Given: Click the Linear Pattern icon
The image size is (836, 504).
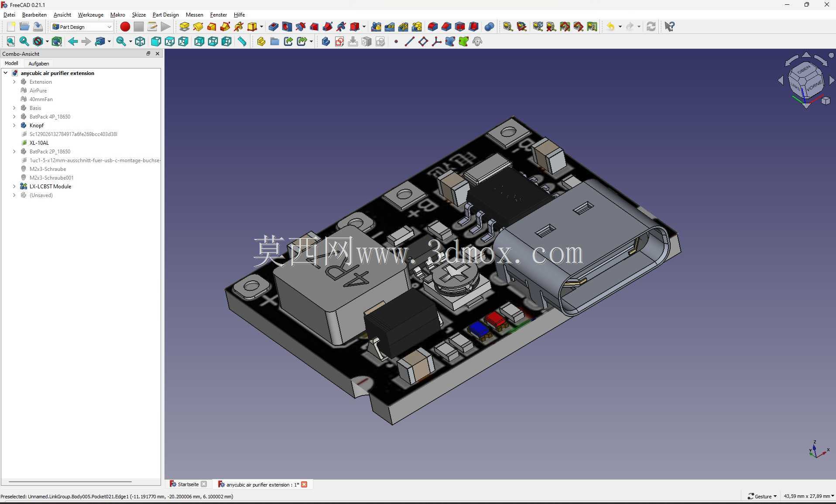Looking at the screenshot, I should pyautogui.click(x=390, y=27).
